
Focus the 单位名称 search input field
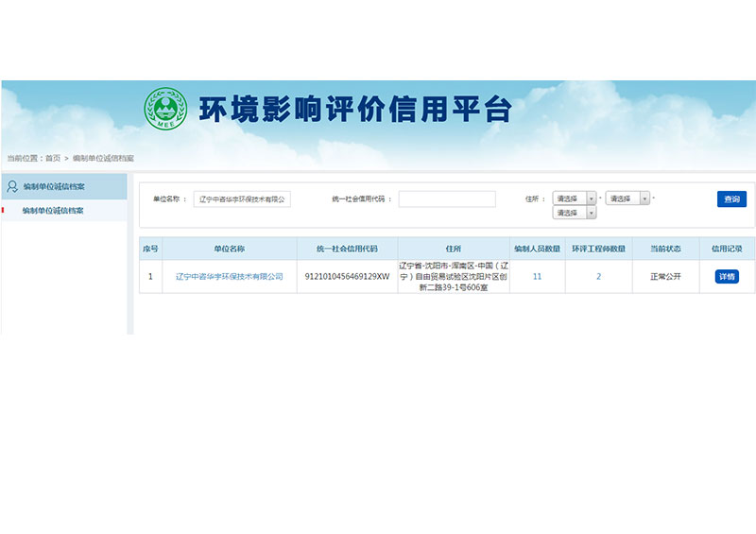point(242,199)
